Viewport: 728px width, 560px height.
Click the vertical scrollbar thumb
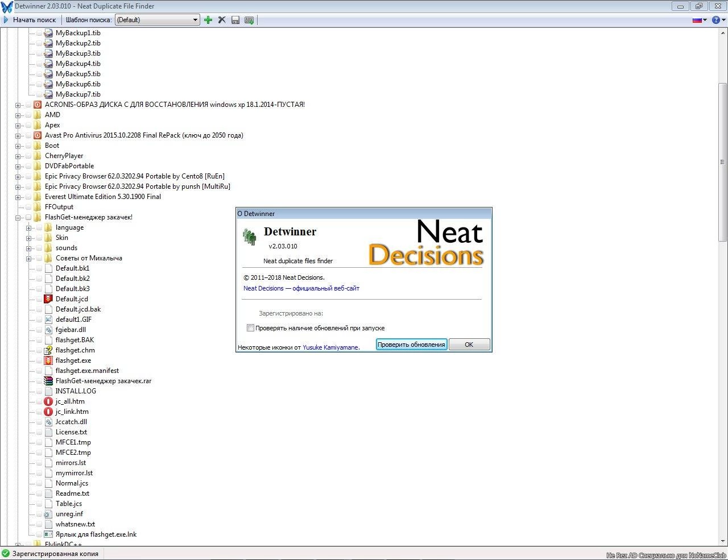point(723,162)
